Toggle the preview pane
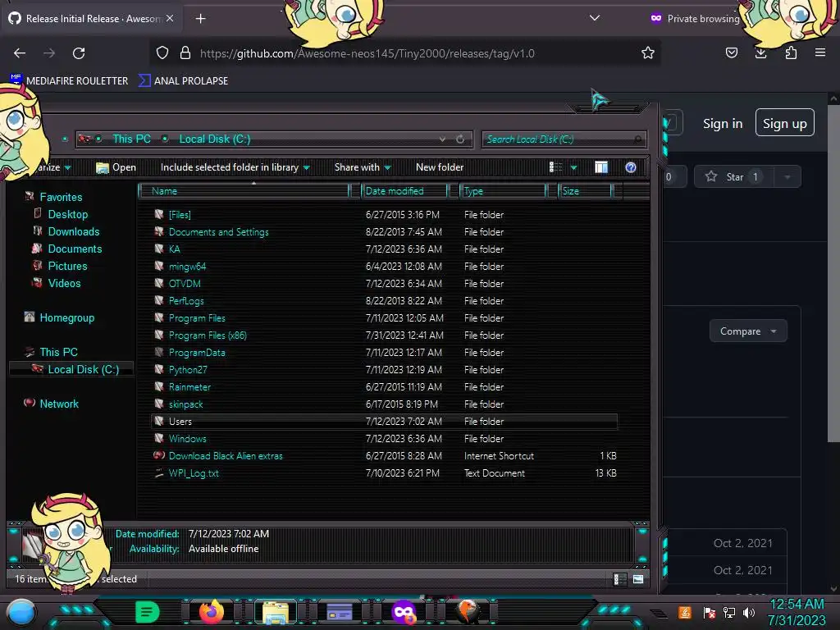The height and width of the screenshot is (630, 840). 601,167
